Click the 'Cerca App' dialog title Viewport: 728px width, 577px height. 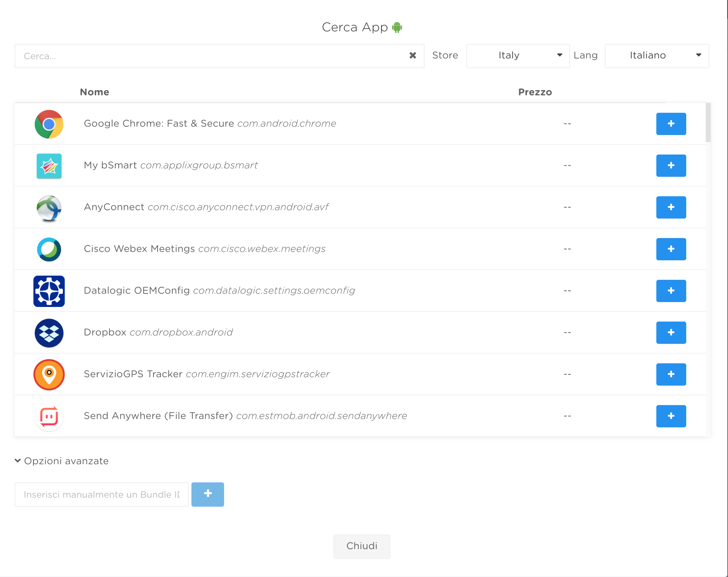(x=355, y=27)
